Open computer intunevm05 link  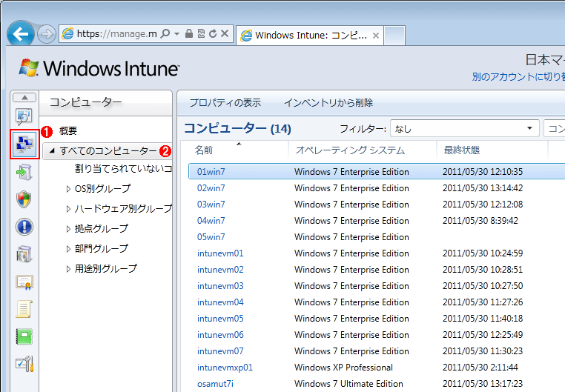pos(220,319)
